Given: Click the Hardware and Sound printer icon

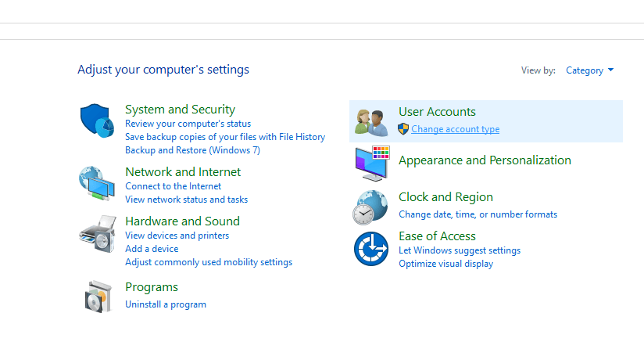Looking at the screenshot, I should click(98, 232).
